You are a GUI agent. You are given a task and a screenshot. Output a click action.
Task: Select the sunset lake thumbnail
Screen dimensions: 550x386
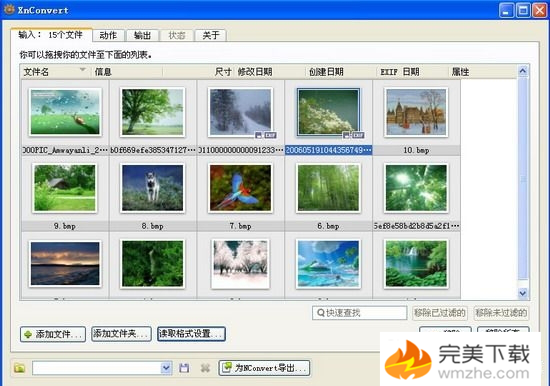coord(65,264)
